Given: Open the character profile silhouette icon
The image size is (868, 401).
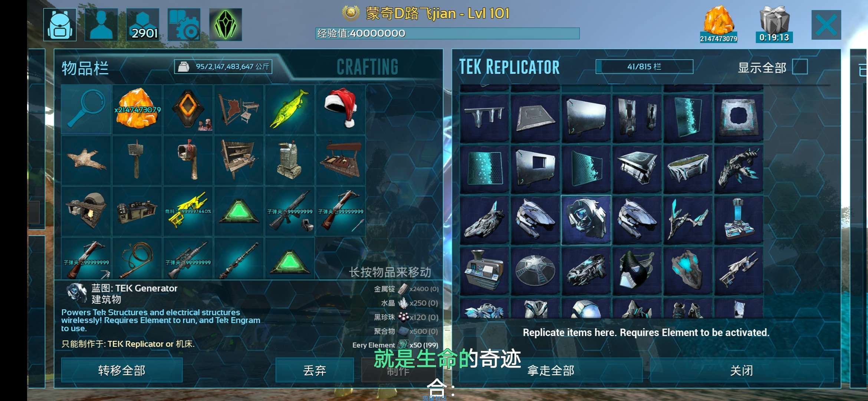Looking at the screenshot, I should (x=101, y=25).
